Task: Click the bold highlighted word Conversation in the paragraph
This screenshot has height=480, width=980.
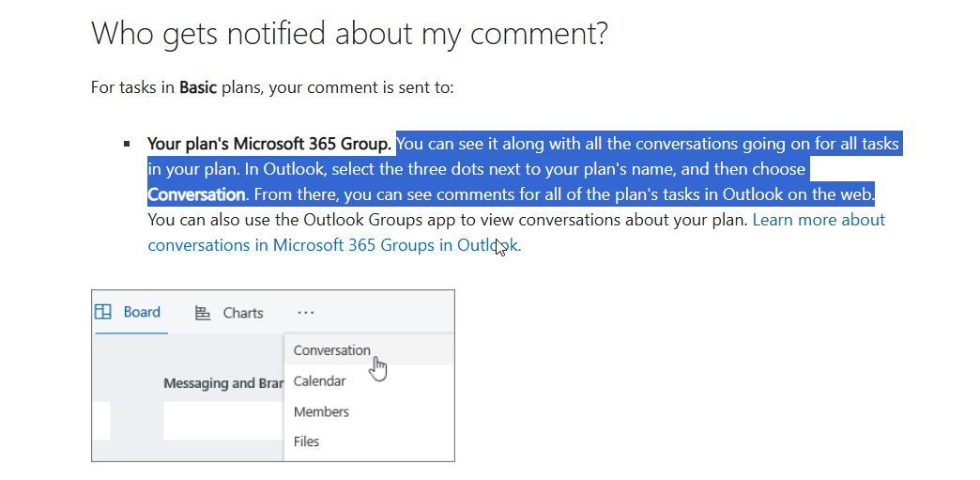Action: (x=196, y=194)
